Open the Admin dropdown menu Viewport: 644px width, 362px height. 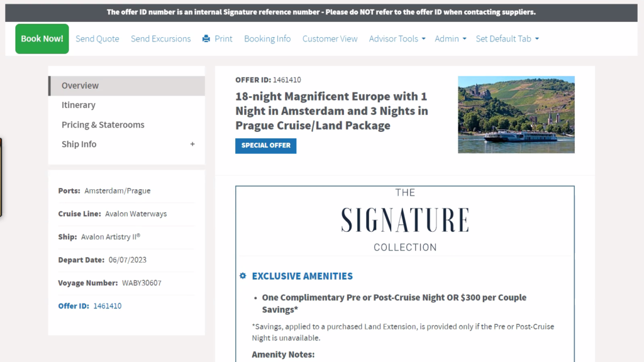pyautogui.click(x=450, y=39)
